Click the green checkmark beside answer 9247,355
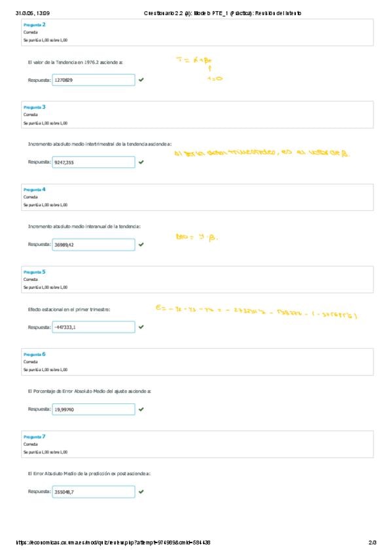Viewport: 392px width, 555px height. pos(141,162)
